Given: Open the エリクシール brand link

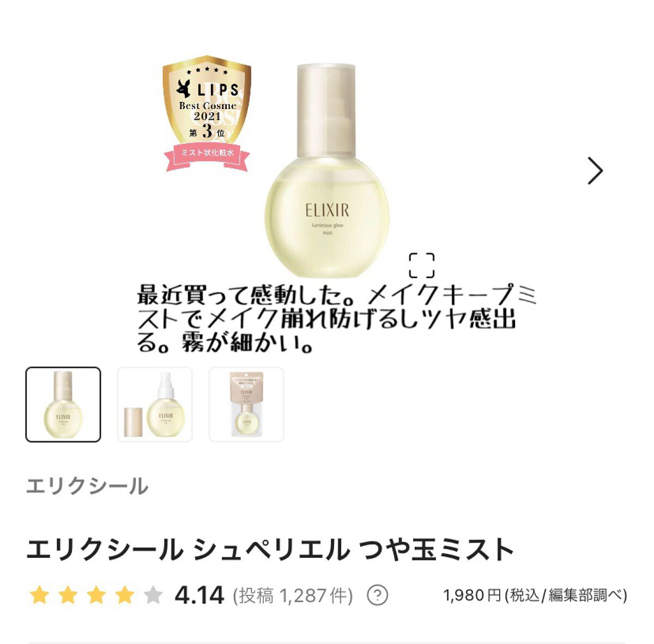Looking at the screenshot, I should coord(87,486).
